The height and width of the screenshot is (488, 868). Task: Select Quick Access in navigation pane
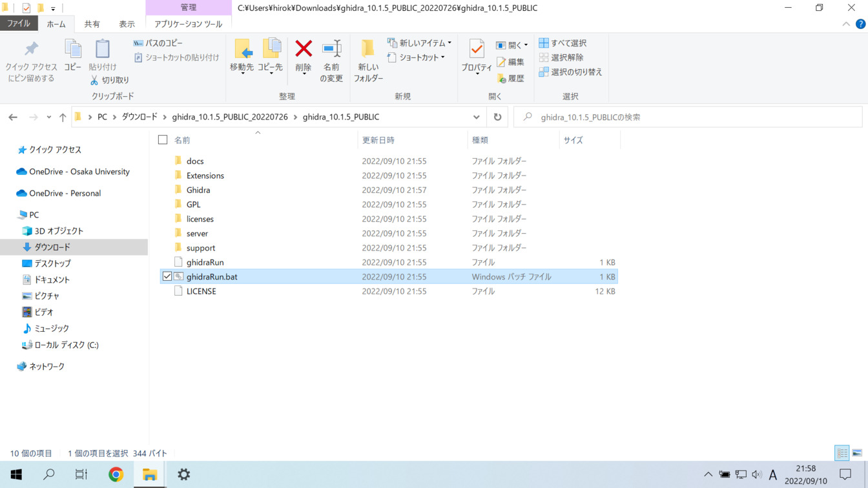pos(55,149)
